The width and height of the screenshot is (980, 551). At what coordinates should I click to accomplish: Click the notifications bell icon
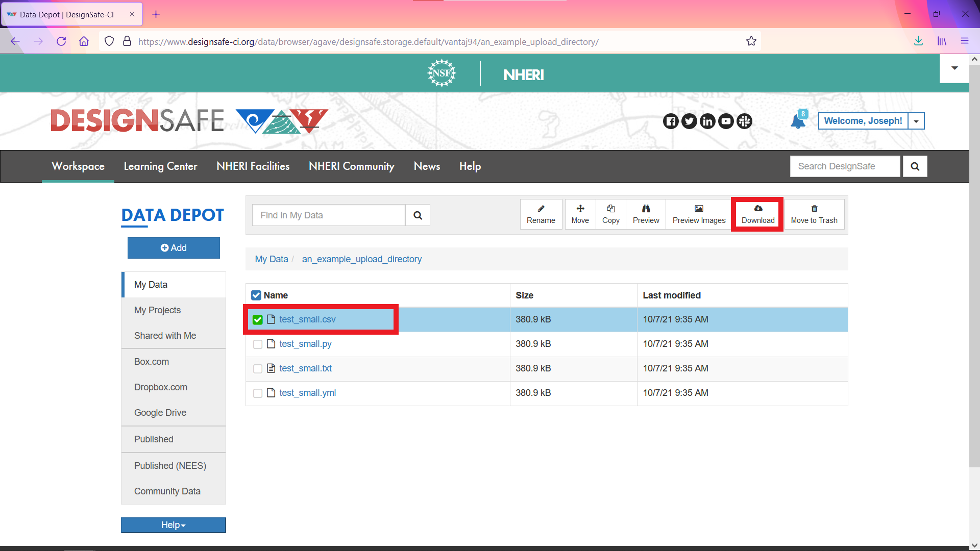798,121
